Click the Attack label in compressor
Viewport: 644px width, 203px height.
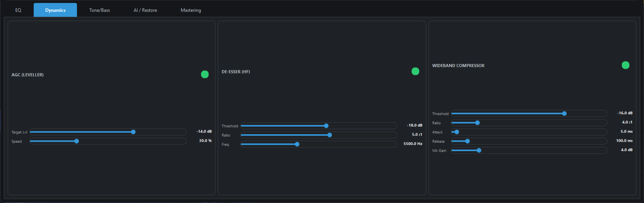point(437,132)
